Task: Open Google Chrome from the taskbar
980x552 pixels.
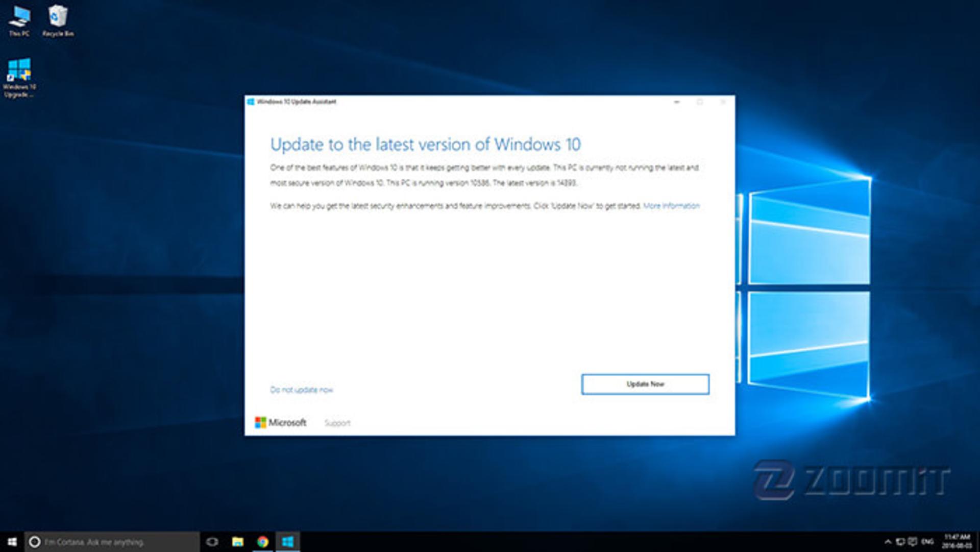Action: tap(263, 542)
